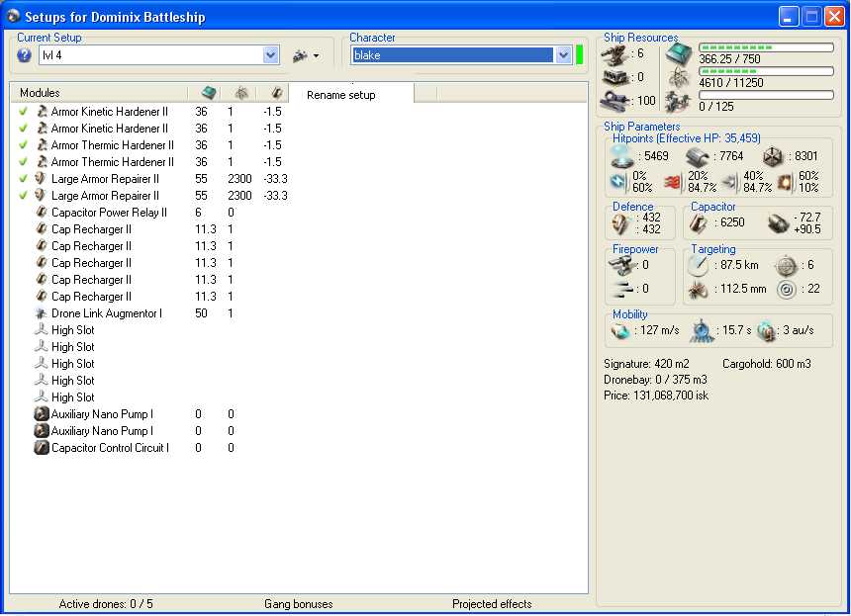Click the shield hitpoints icon showing 5469
The width and height of the screenshot is (851, 616).
621,156
